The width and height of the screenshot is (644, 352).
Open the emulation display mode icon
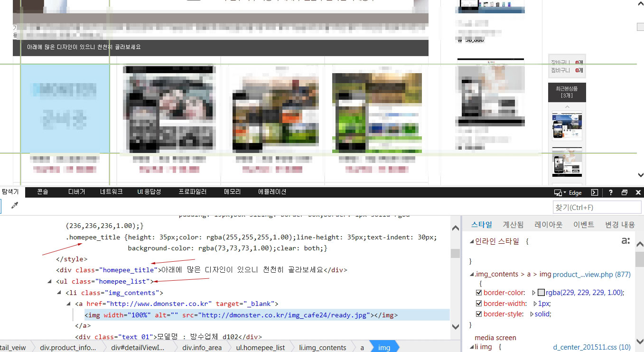[x=560, y=192]
